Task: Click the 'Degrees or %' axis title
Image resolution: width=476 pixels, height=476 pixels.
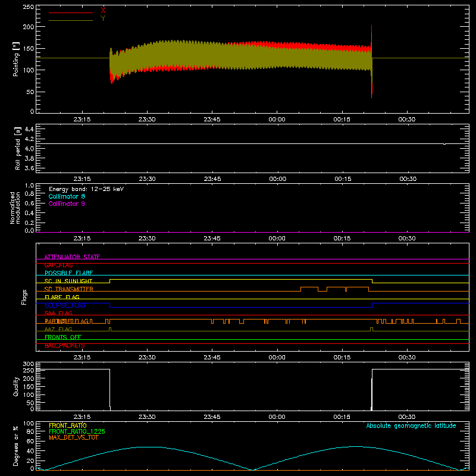Action: pyautogui.click(x=16, y=446)
